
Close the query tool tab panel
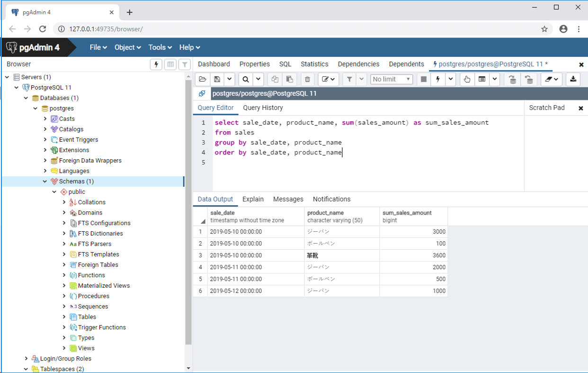581,64
